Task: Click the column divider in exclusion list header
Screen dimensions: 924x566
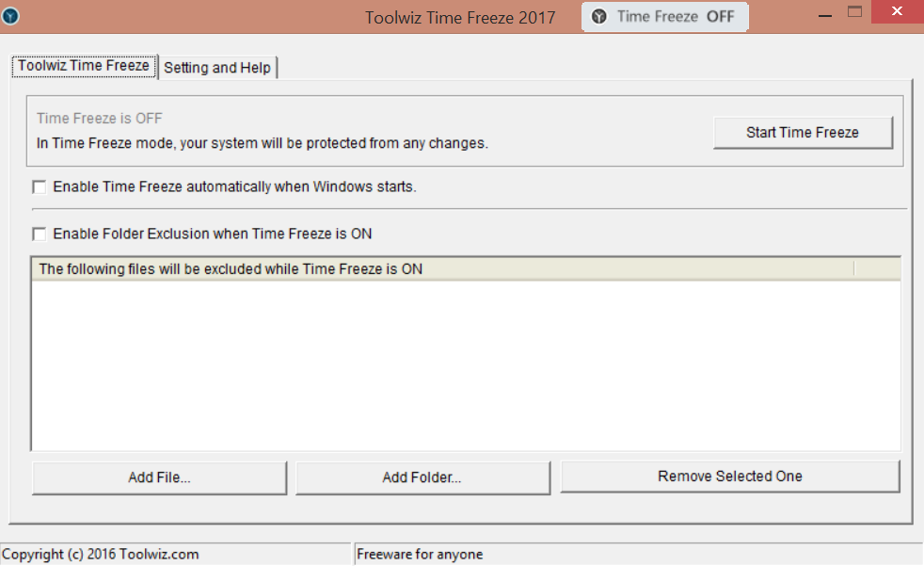Action: pyautogui.click(x=853, y=269)
